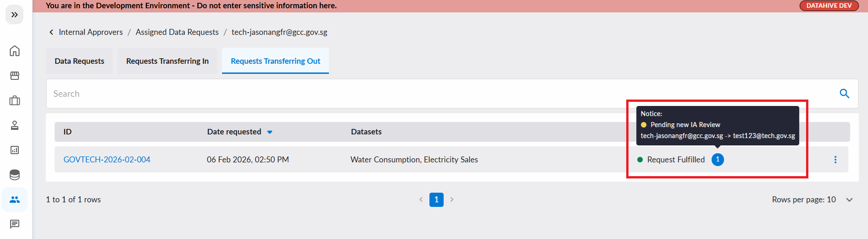
Task: Click date cell 06 Feb 2026, 02:50 PM
Action: [248, 160]
